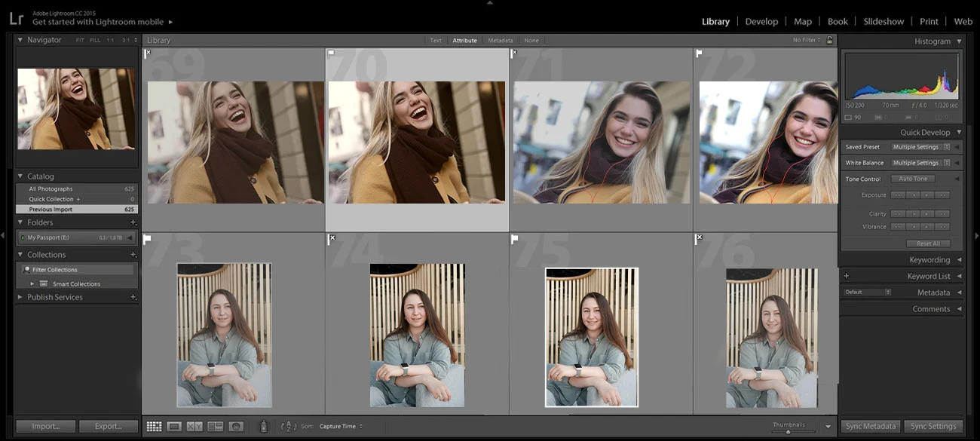
Task: Select Loupe view
Action: point(174,426)
